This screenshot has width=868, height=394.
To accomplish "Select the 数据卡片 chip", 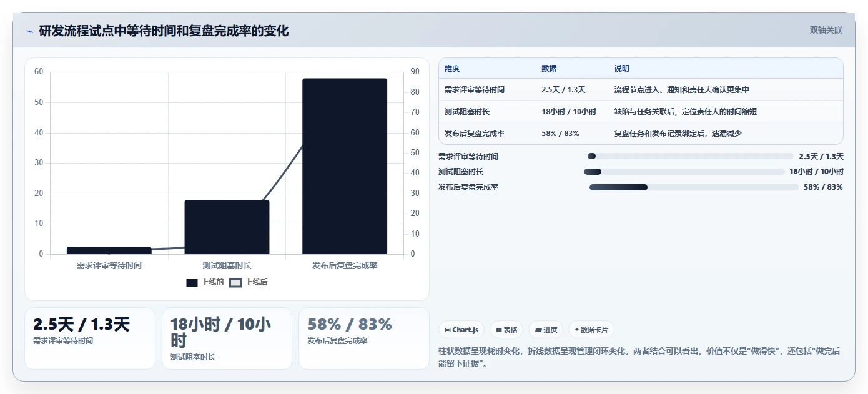I will (x=591, y=330).
